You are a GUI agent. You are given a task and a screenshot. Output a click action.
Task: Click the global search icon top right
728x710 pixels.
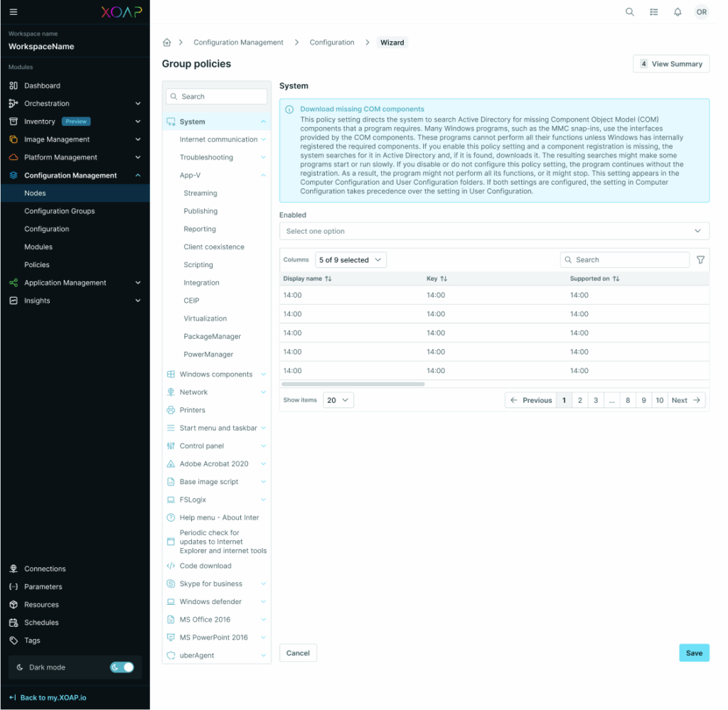pyautogui.click(x=630, y=11)
